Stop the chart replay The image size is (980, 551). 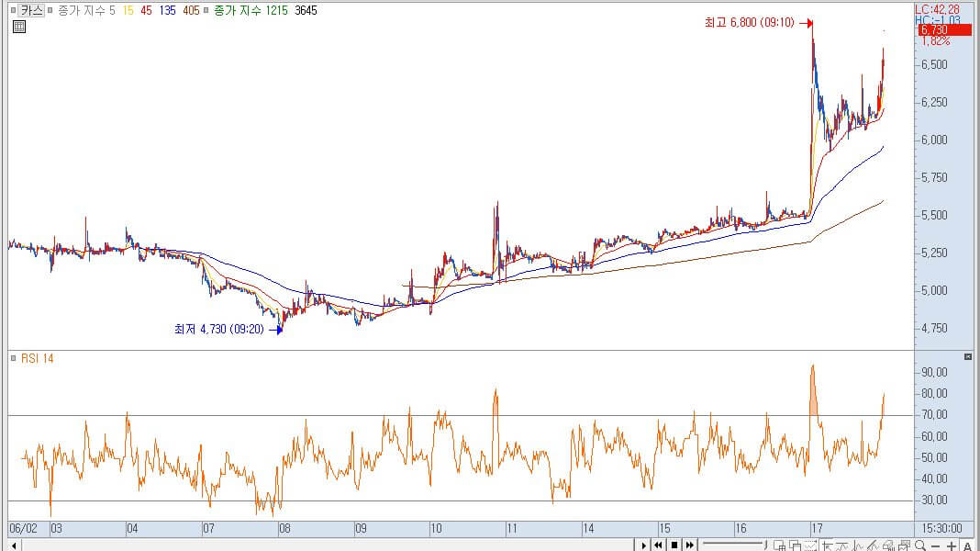pos(674,545)
